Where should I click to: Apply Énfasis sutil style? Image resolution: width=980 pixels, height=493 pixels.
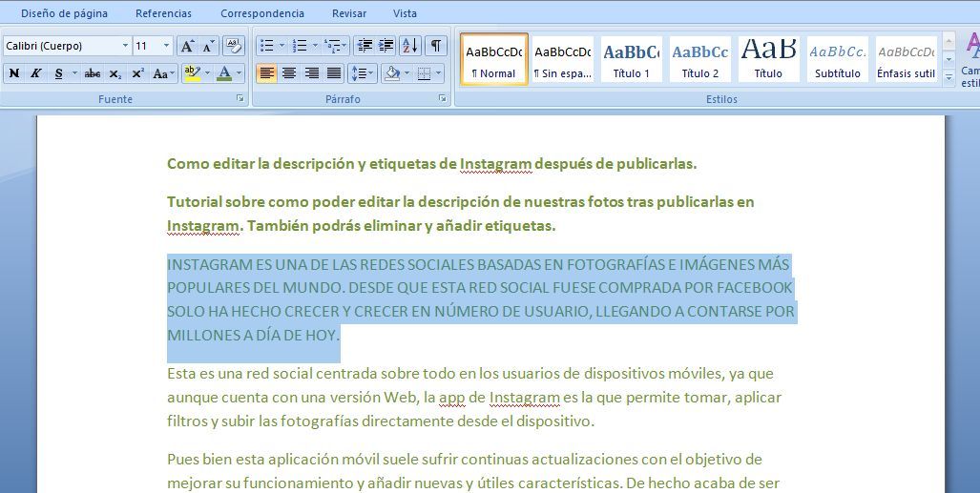(907, 59)
